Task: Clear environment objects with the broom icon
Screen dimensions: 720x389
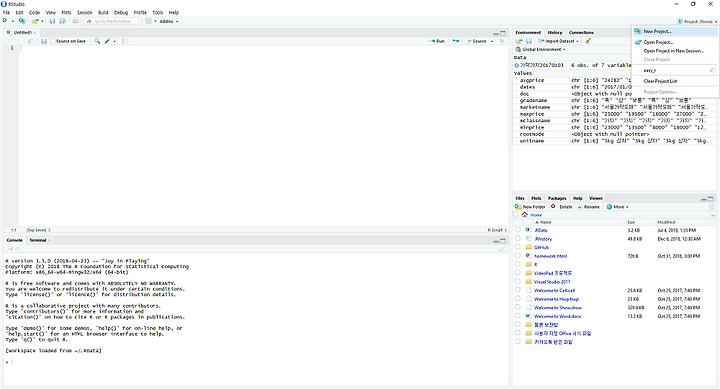Action: [588, 41]
